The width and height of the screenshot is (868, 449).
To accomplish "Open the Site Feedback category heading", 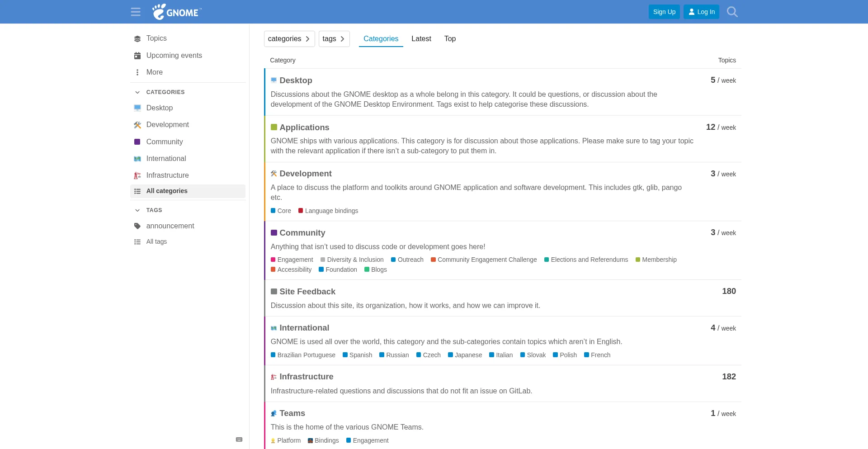I will click(307, 292).
